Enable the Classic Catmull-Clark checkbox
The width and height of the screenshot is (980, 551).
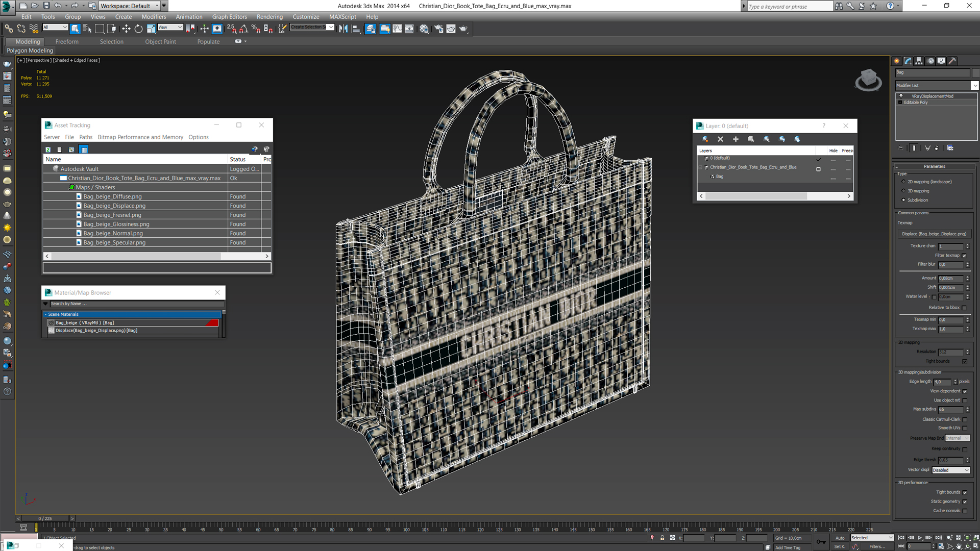965,419
